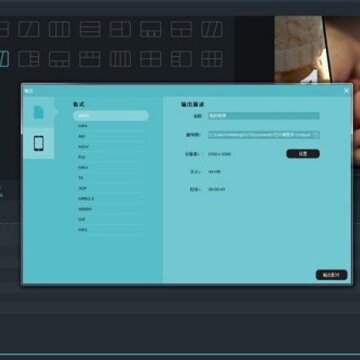Open the file format export tab icon
The image size is (360, 360).
point(39,112)
